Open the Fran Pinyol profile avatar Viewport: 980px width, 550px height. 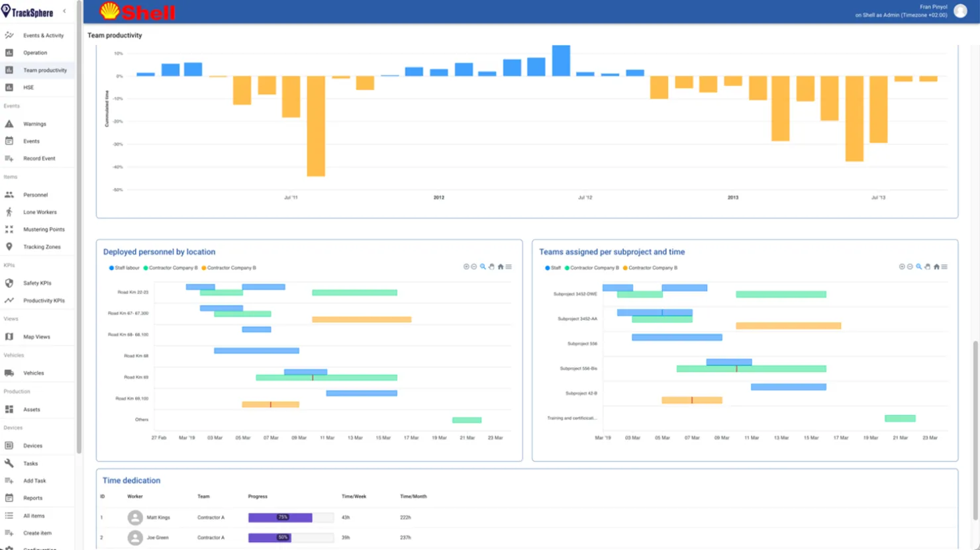(961, 10)
